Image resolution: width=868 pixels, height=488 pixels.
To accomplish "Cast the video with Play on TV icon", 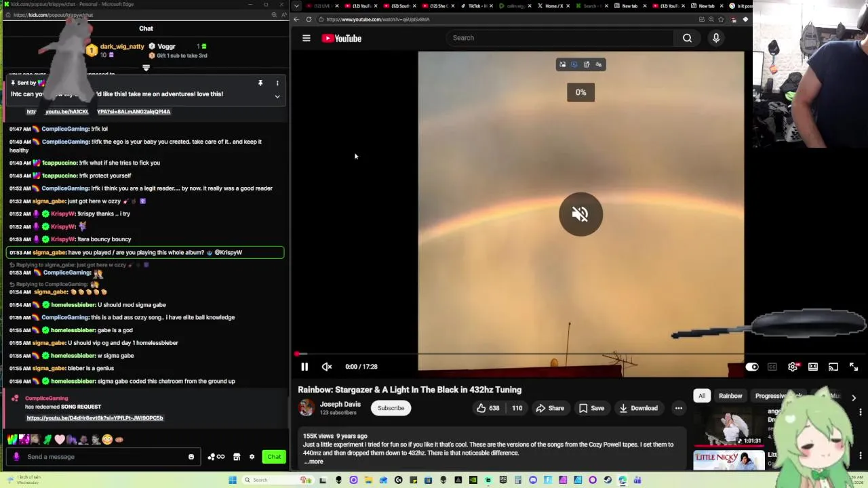I will (x=833, y=367).
